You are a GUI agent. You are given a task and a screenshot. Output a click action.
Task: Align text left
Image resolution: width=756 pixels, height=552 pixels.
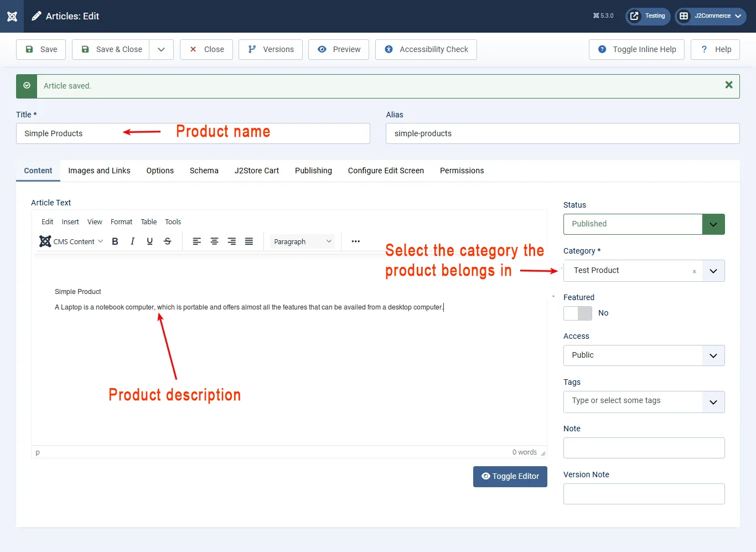(196, 241)
